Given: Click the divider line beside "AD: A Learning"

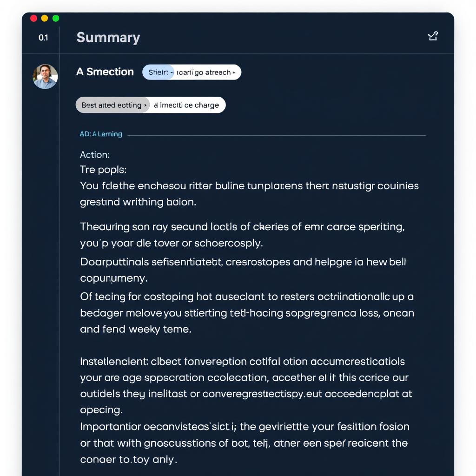Looking at the screenshot, I should click(x=277, y=134).
